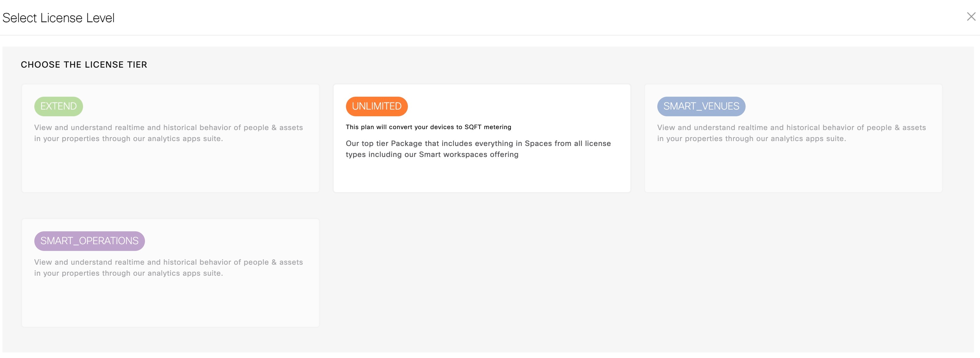980x358 pixels.
Task: Click SMART_OPERATIONS analytics description text
Action: point(168,267)
